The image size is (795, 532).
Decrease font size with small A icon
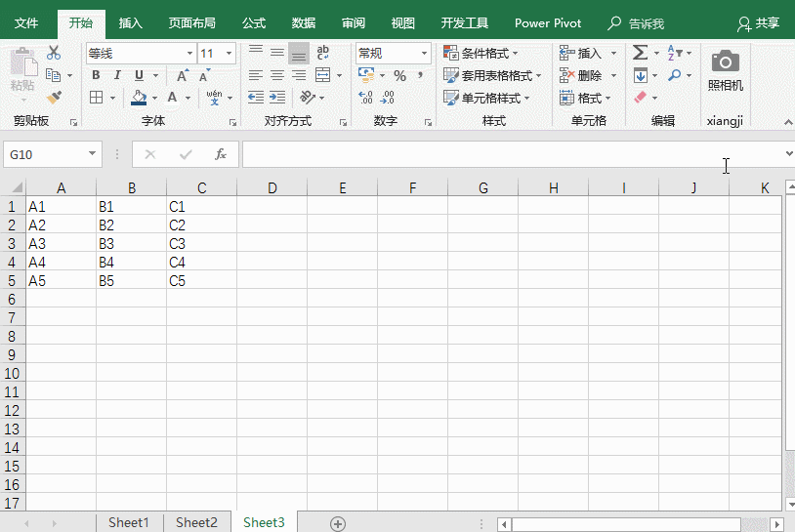click(x=204, y=75)
